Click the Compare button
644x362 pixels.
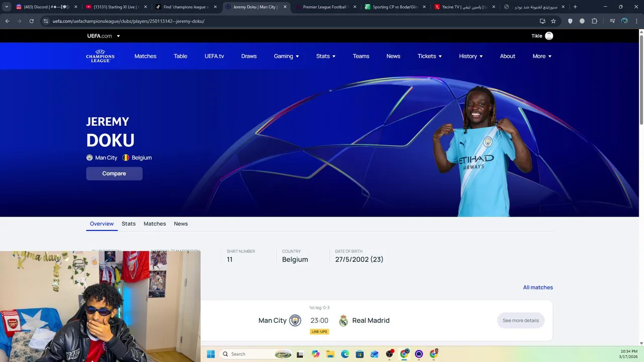[x=114, y=173]
